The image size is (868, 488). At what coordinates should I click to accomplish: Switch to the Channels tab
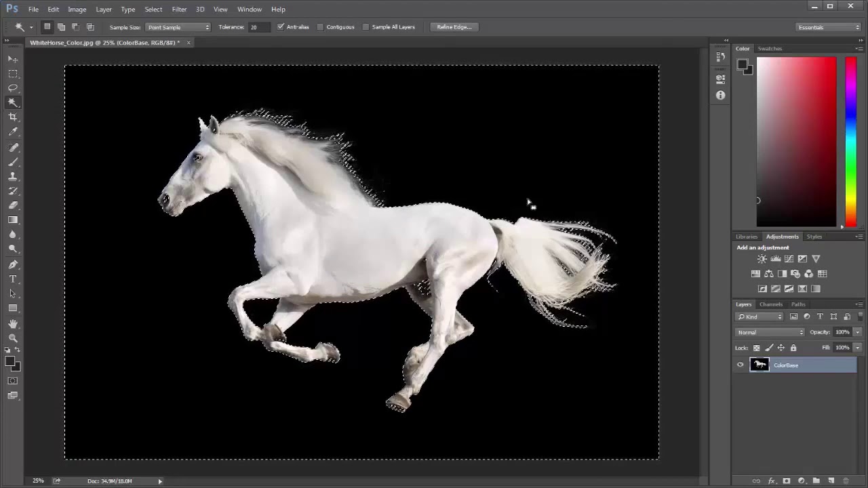[x=771, y=304]
